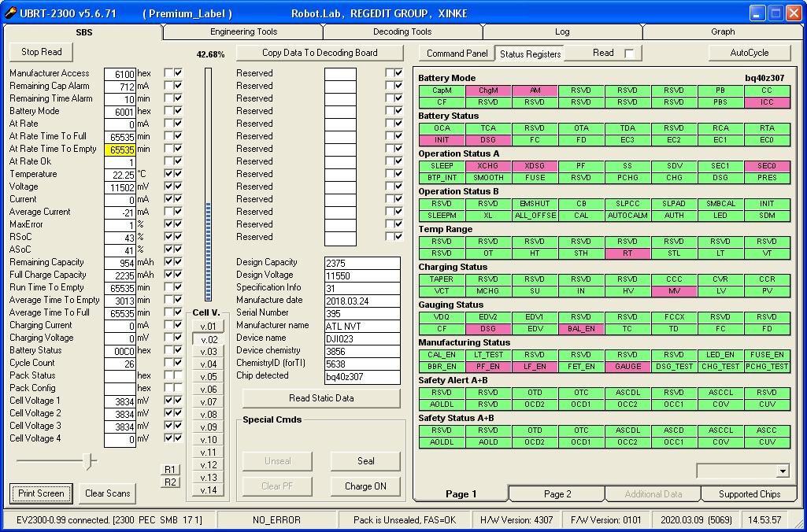Clear the checked box in Cycle Count row
This screenshot has width=807, height=532.
(178, 363)
